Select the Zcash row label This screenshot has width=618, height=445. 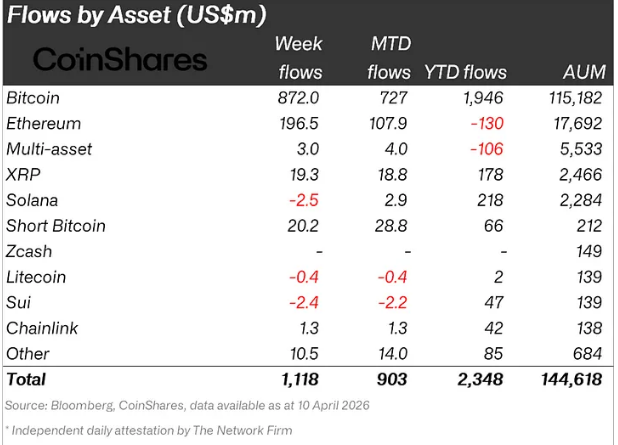pos(29,251)
